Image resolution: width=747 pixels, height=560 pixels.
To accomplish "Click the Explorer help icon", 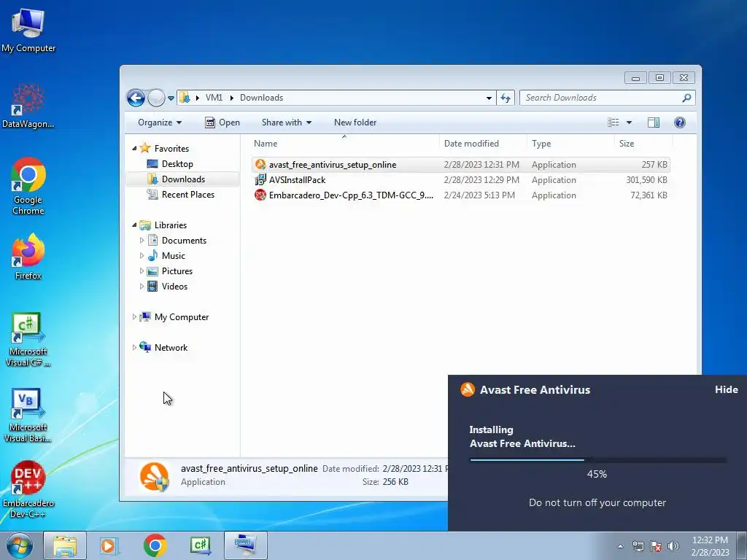I will click(x=680, y=122).
